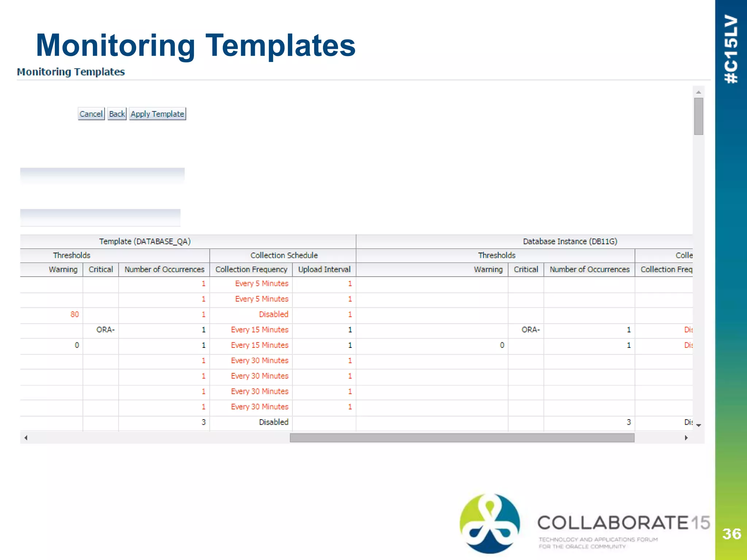Viewport: 747px width, 560px height.
Task: Click the vertical scrollbar down arrow
Action: (698, 425)
